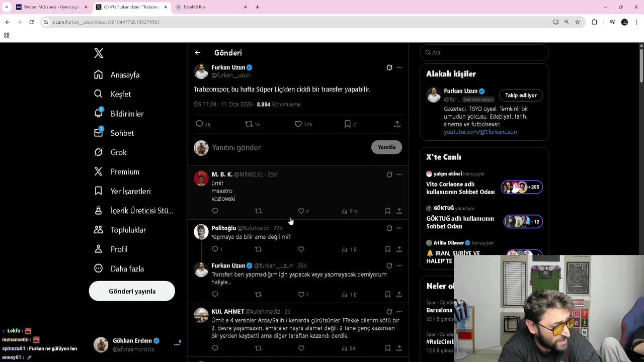Open more options on Furkan Uzun reply
The image size is (644, 362).
(399, 265)
